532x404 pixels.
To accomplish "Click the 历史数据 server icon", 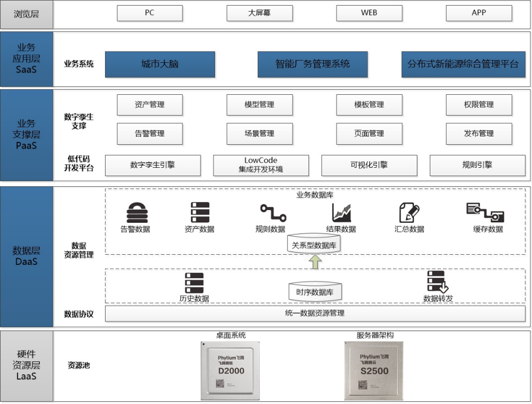I will coord(194,283).
